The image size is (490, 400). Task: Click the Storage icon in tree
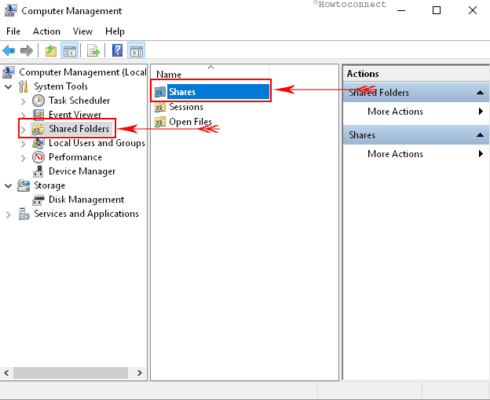point(23,185)
